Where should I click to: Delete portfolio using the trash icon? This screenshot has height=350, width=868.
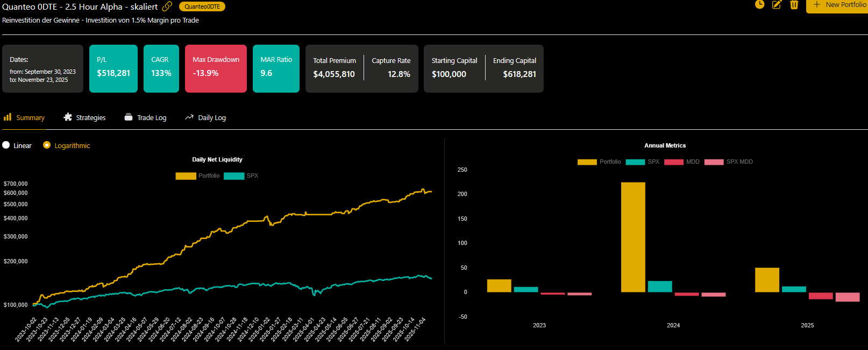pyautogui.click(x=794, y=5)
